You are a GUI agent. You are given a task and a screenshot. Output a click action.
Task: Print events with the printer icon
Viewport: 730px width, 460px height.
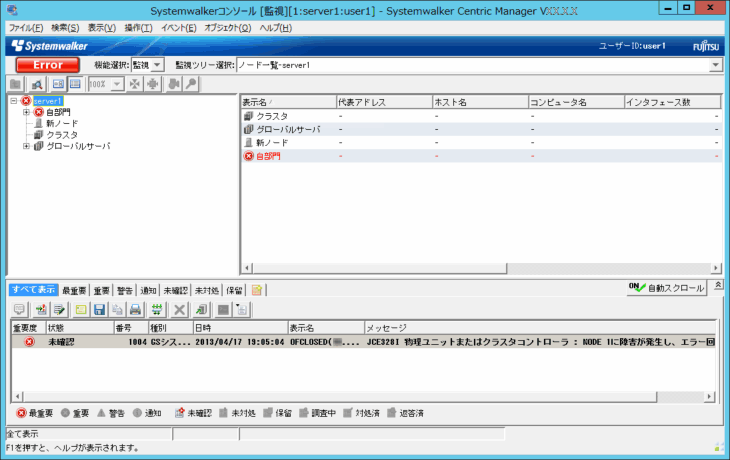pyautogui.click(x=135, y=310)
